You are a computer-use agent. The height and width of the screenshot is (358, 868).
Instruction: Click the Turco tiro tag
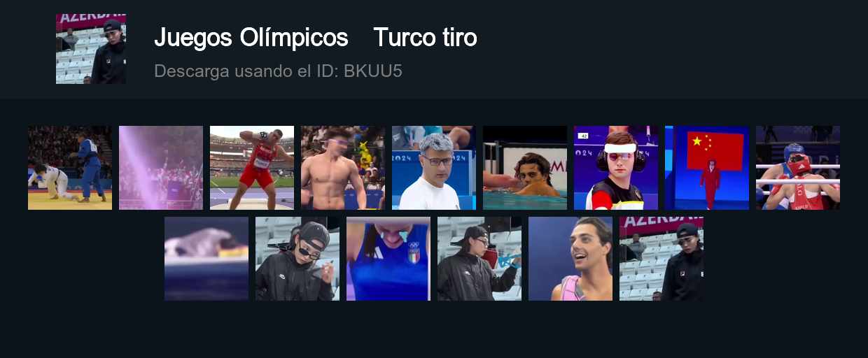426,38
